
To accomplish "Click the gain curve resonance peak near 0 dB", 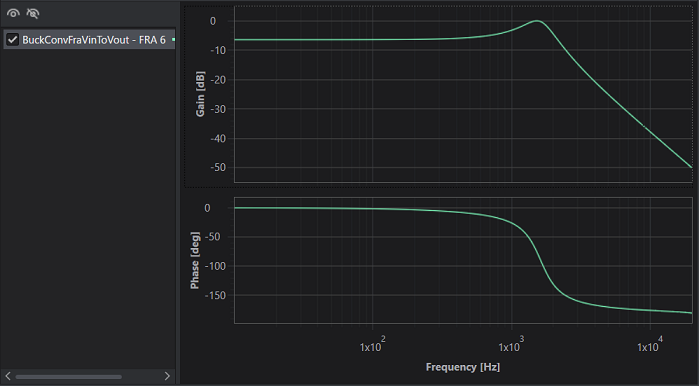I will tap(537, 21).
